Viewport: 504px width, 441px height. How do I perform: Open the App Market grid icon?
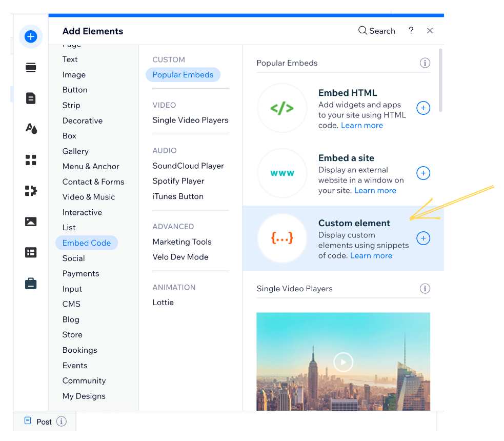(x=31, y=159)
